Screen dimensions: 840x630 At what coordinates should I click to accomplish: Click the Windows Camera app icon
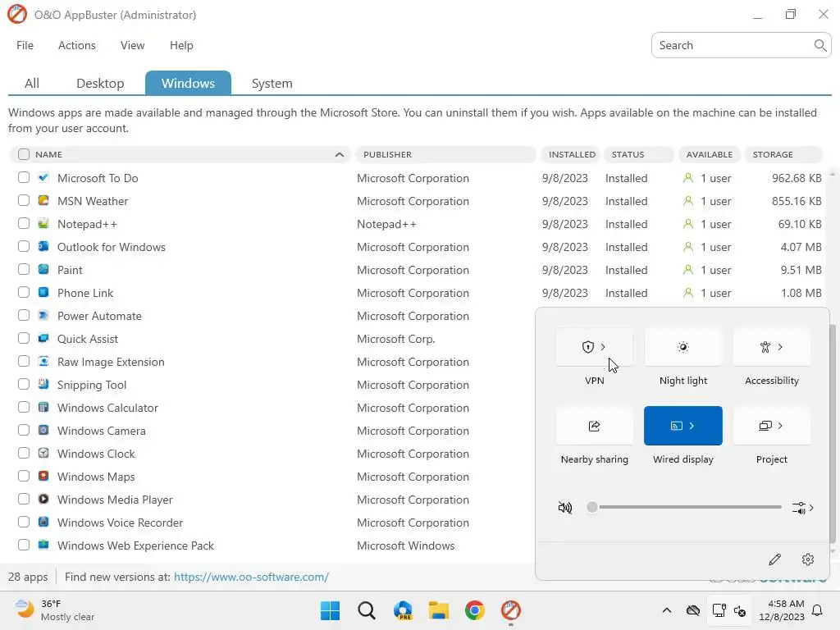[x=43, y=430]
